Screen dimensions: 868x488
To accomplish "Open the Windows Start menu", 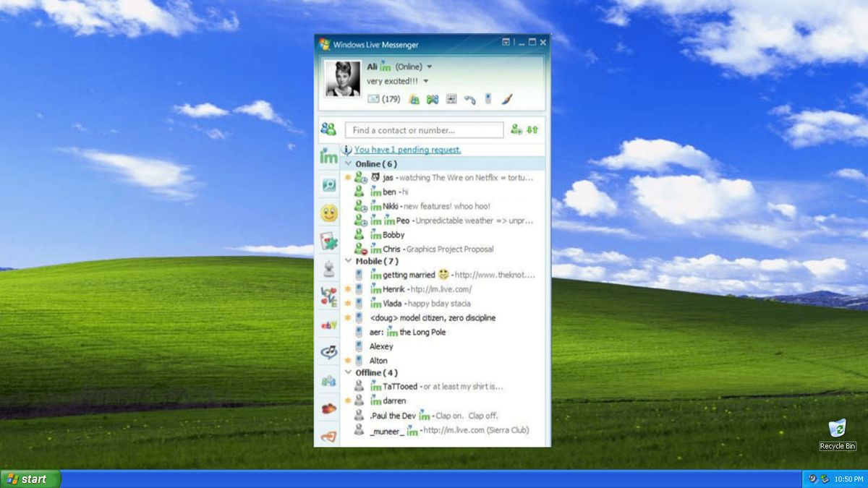I will click(x=29, y=479).
